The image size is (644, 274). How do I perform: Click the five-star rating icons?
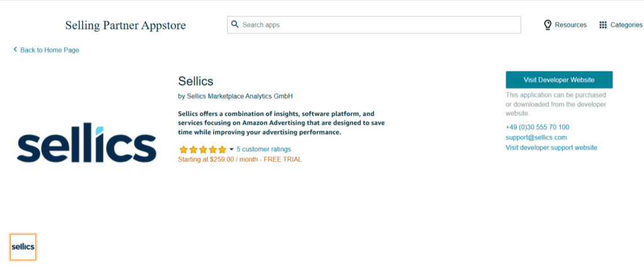[x=203, y=149]
